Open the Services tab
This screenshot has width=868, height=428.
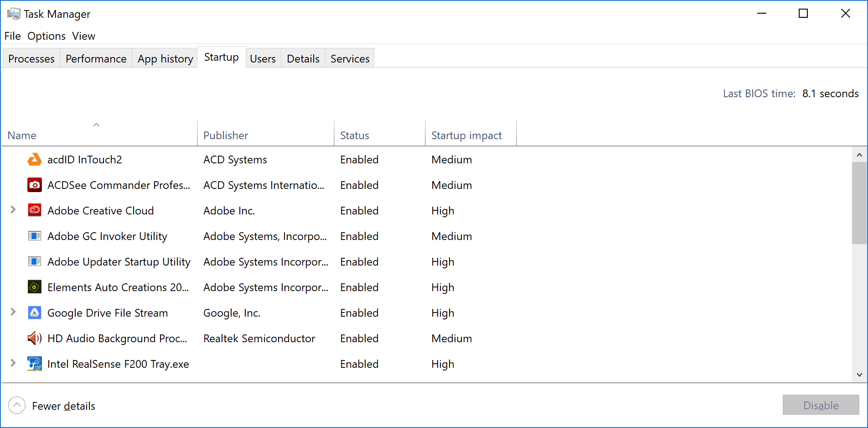[350, 59]
